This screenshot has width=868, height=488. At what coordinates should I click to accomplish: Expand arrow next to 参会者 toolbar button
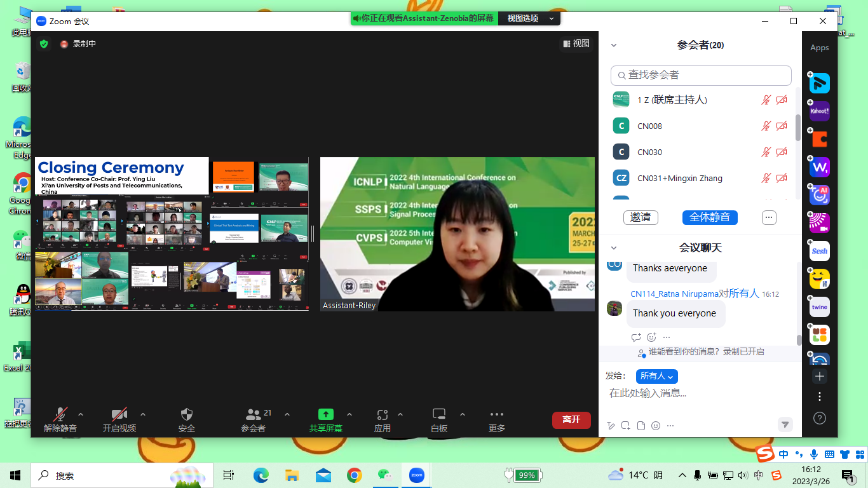[x=287, y=414]
